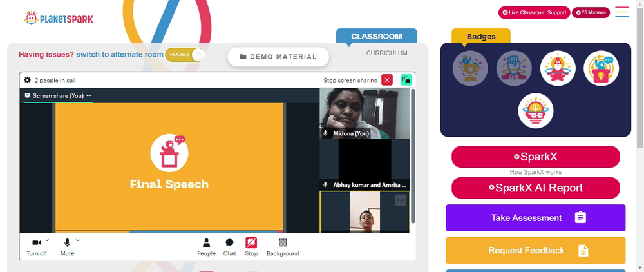
Task: Open SparkX AI Report
Action: point(536,188)
